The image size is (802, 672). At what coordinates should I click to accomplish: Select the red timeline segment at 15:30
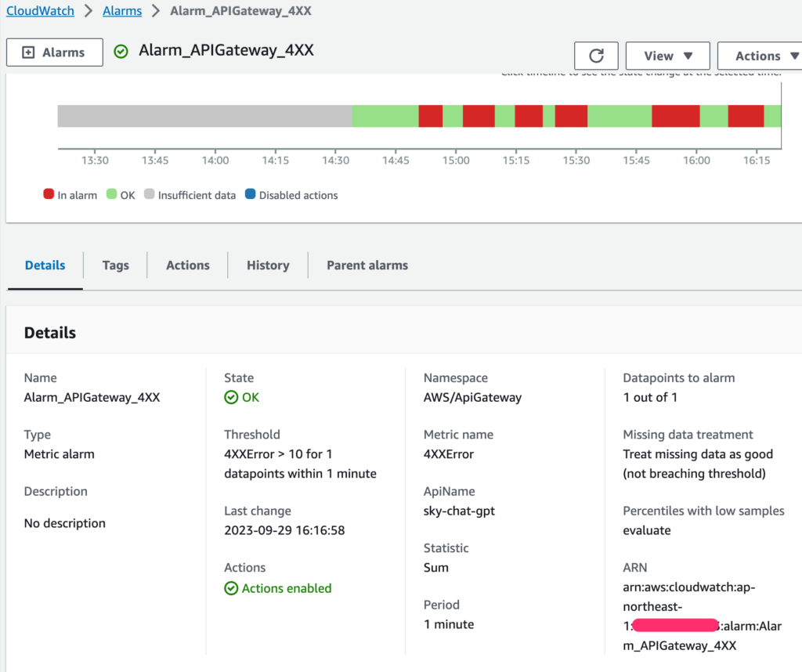click(571, 116)
